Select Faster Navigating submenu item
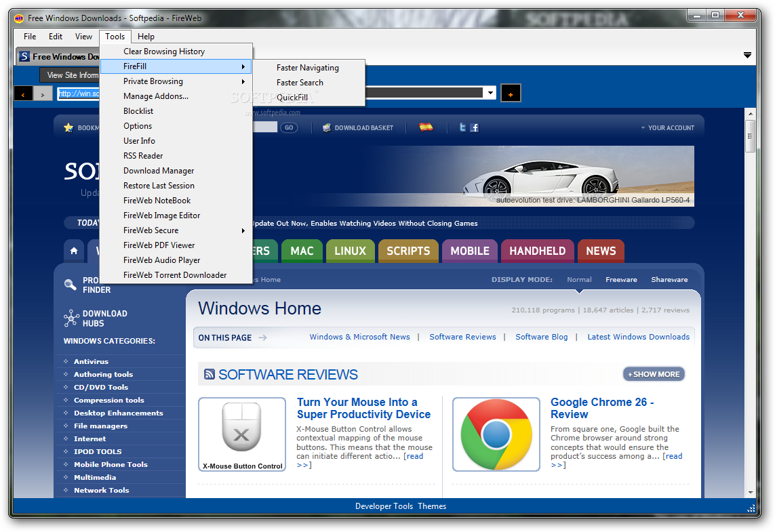 (x=310, y=68)
